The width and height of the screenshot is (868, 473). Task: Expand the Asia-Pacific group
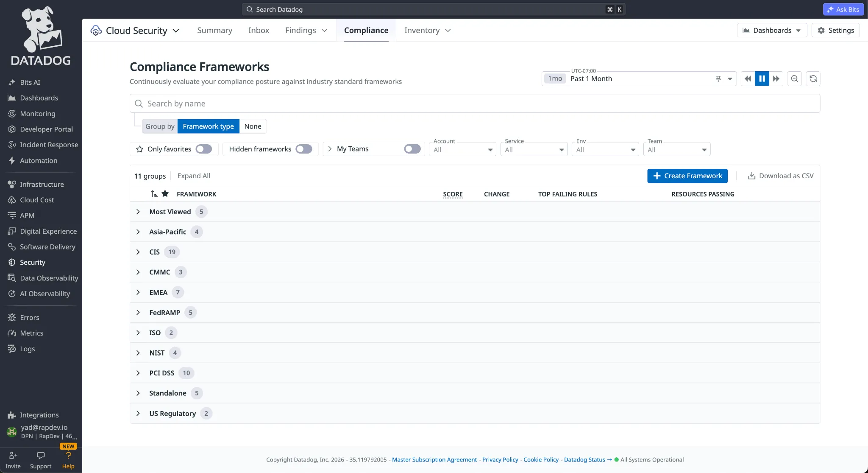tap(138, 232)
